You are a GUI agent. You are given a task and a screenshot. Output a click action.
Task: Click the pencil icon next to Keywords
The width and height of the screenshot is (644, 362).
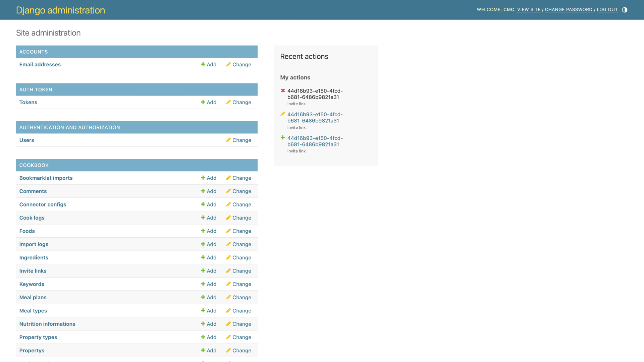click(228, 284)
